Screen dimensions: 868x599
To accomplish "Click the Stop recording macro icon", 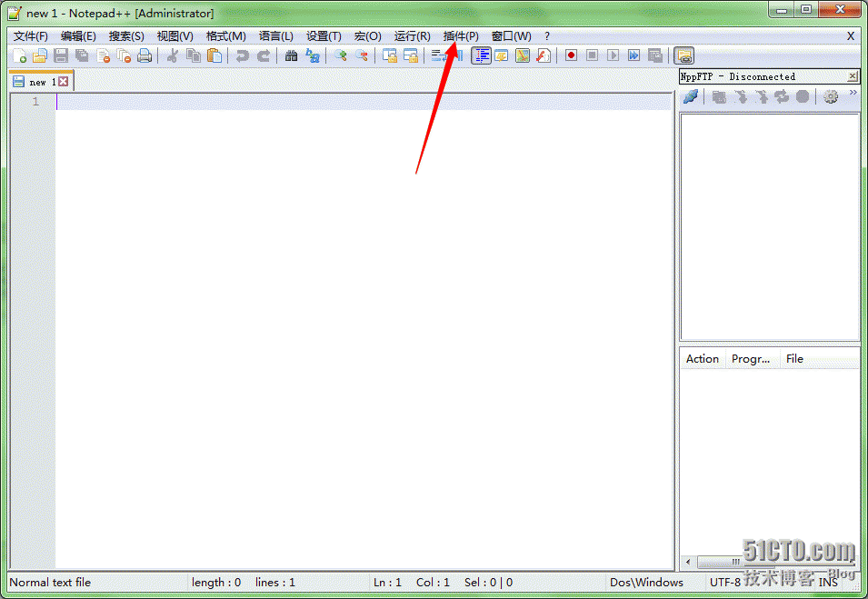I will pos(592,56).
